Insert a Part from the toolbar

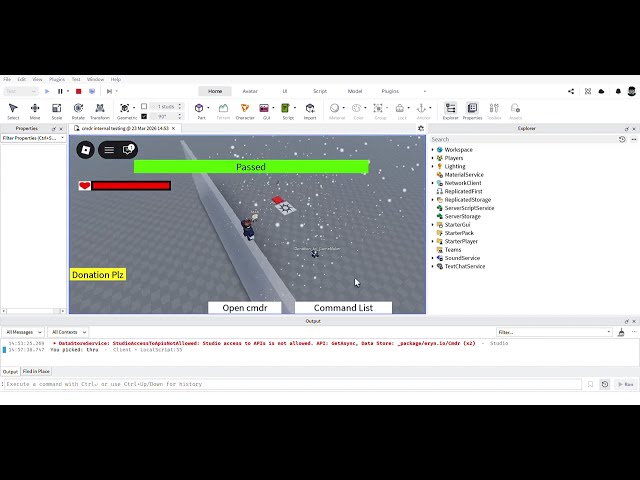199,111
